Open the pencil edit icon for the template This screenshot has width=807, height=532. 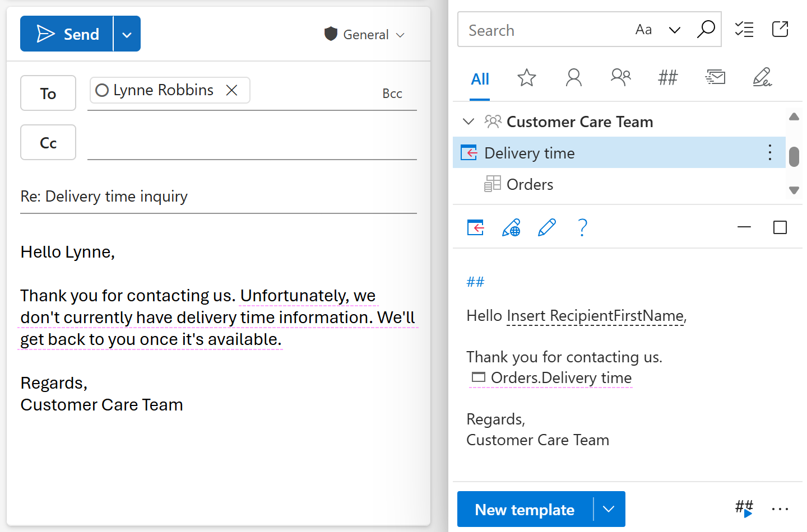[x=547, y=227]
